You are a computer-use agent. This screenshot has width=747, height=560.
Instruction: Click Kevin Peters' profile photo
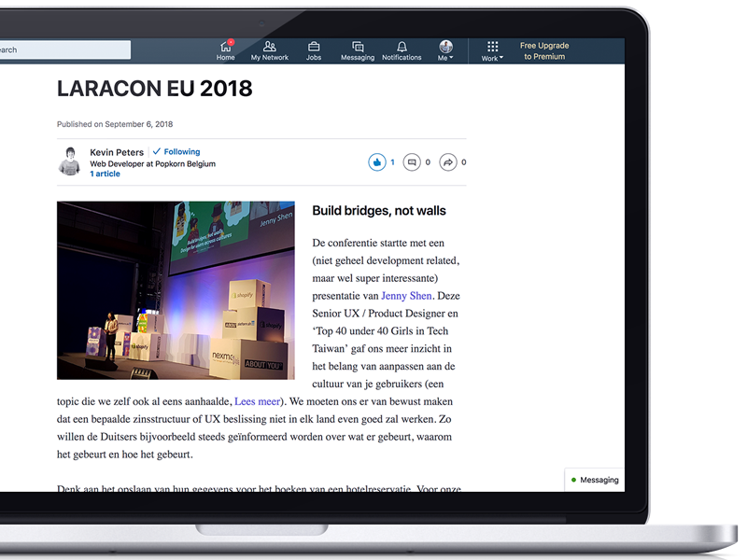click(x=70, y=161)
